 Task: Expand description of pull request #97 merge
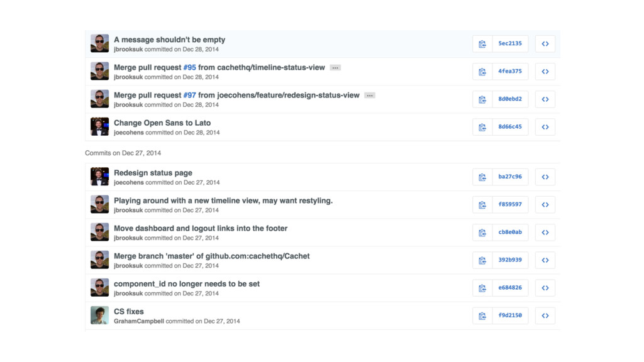coord(370,96)
